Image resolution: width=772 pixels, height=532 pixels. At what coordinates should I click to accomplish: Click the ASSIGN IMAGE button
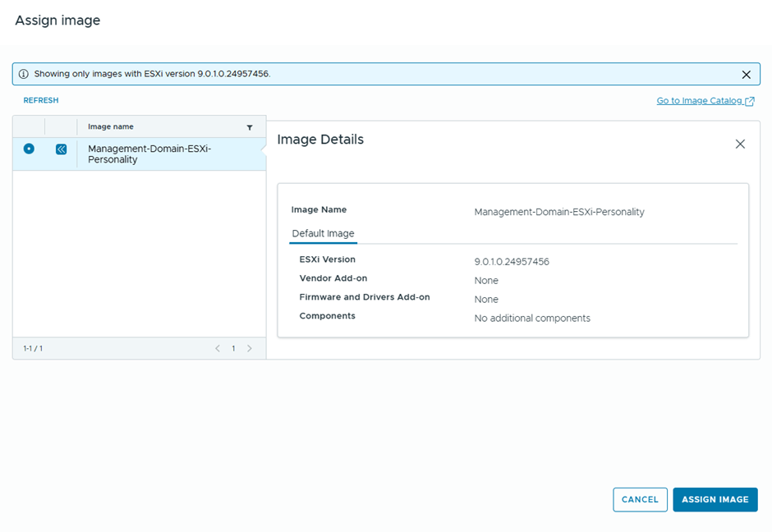[715, 499]
